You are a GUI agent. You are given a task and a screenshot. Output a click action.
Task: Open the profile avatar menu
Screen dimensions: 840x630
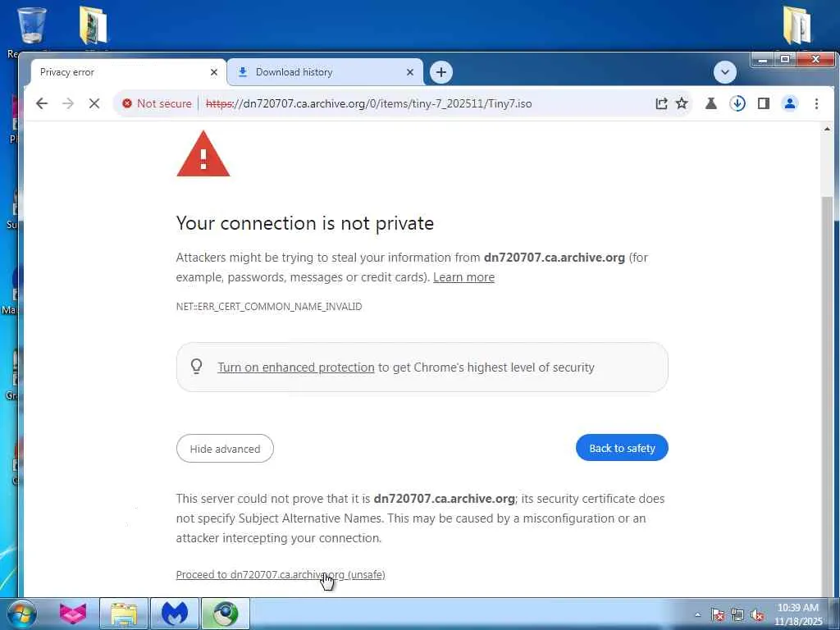tap(790, 103)
